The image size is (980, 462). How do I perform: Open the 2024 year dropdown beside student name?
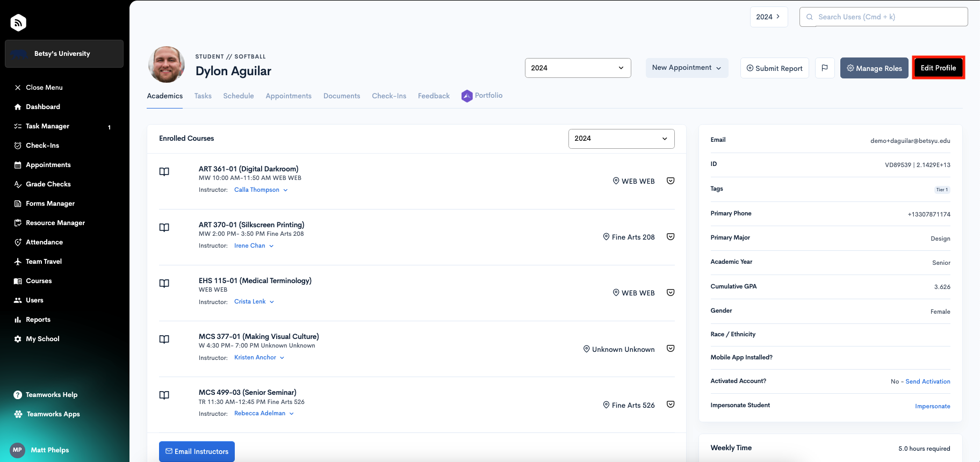click(x=578, y=68)
